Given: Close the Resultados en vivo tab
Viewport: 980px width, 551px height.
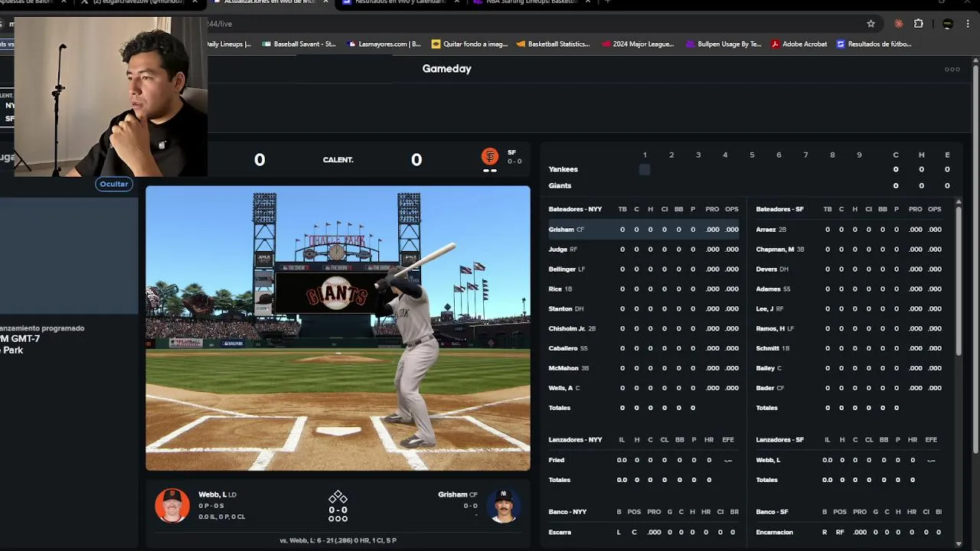Looking at the screenshot, I should [458, 2].
